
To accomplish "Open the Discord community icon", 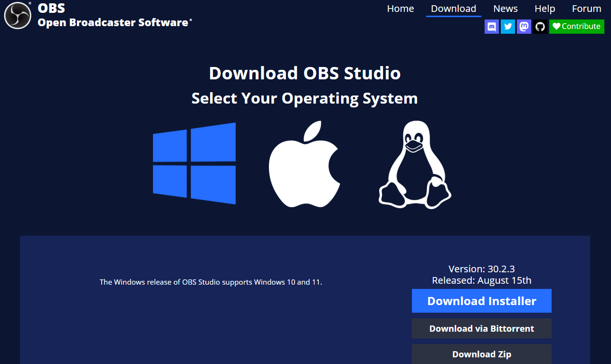I will [x=491, y=27].
